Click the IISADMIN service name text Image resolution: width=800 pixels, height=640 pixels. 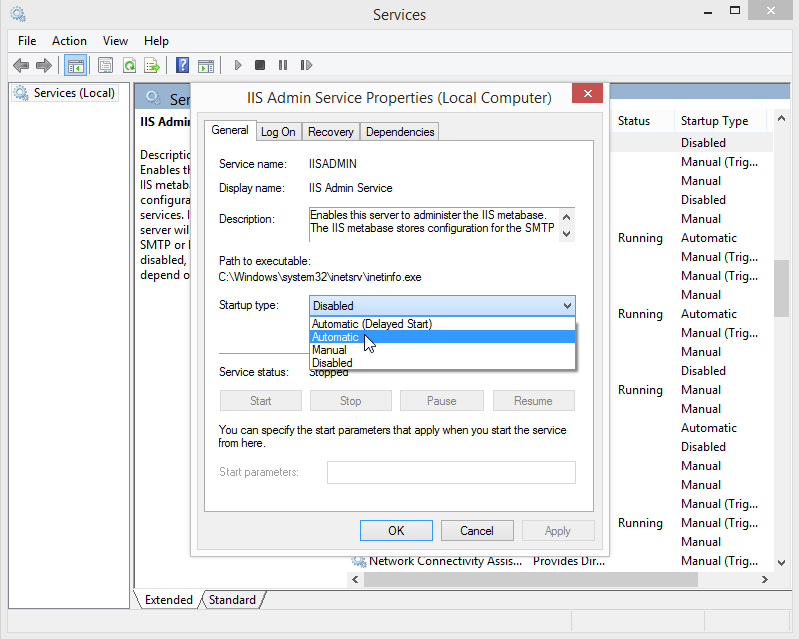point(333,164)
